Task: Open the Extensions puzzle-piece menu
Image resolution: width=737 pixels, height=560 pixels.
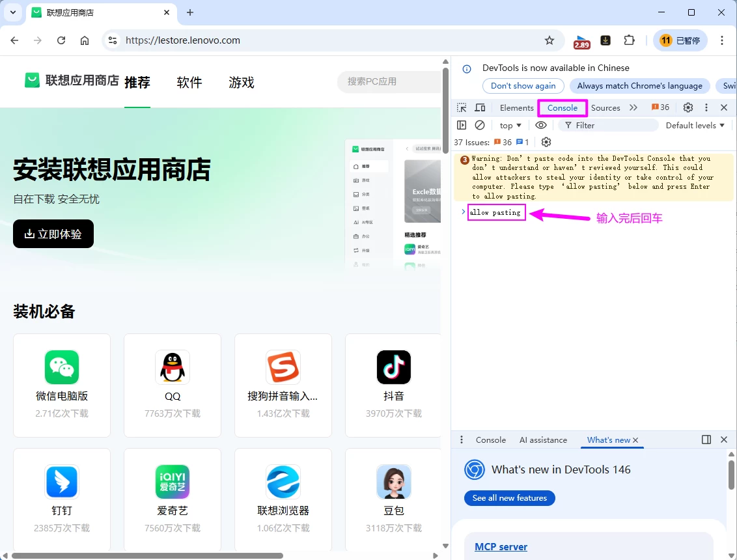Action: [x=629, y=40]
